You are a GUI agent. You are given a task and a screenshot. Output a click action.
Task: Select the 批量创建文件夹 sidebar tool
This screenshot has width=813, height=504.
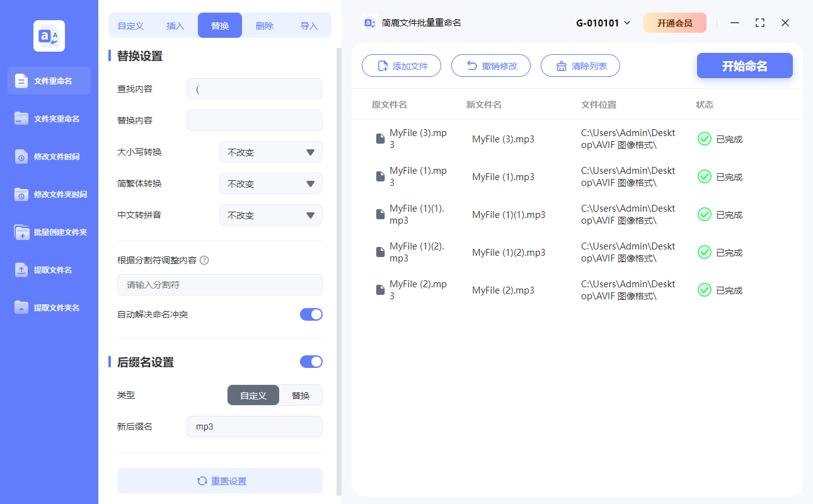(49, 232)
